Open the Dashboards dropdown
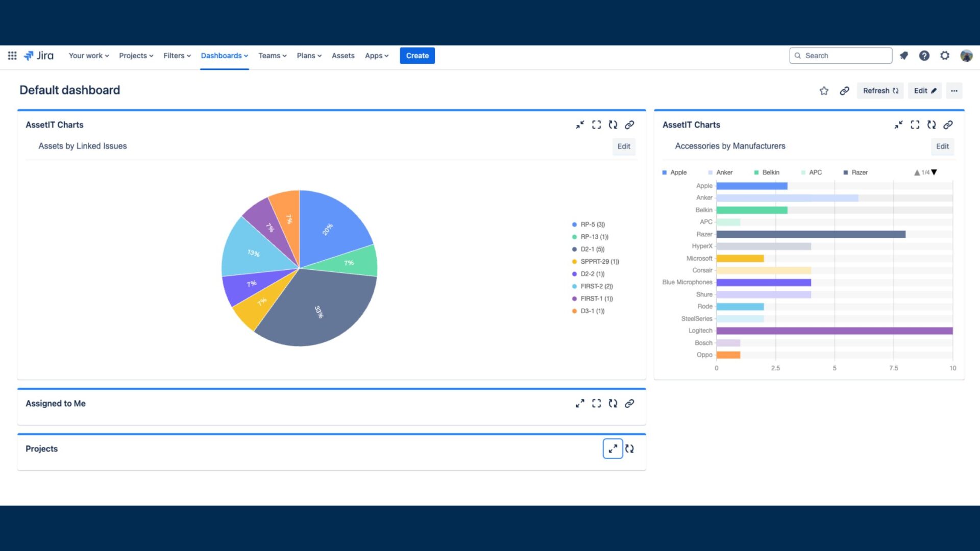 click(225, 56)
